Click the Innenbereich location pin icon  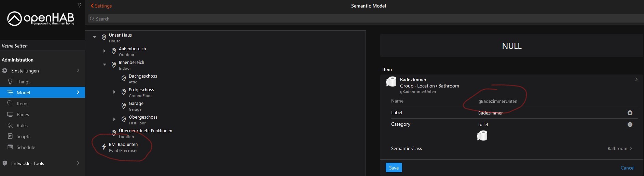click(114, 65)
